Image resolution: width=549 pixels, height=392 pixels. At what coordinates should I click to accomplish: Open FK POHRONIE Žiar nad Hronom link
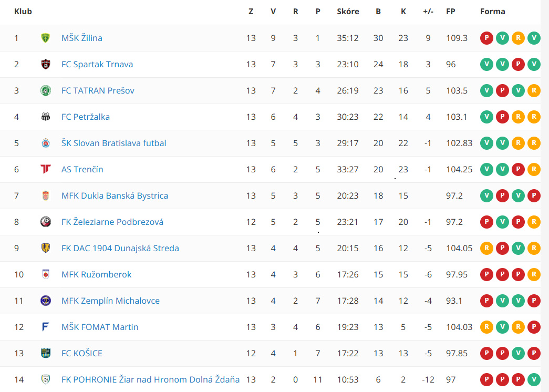point(150,379)
